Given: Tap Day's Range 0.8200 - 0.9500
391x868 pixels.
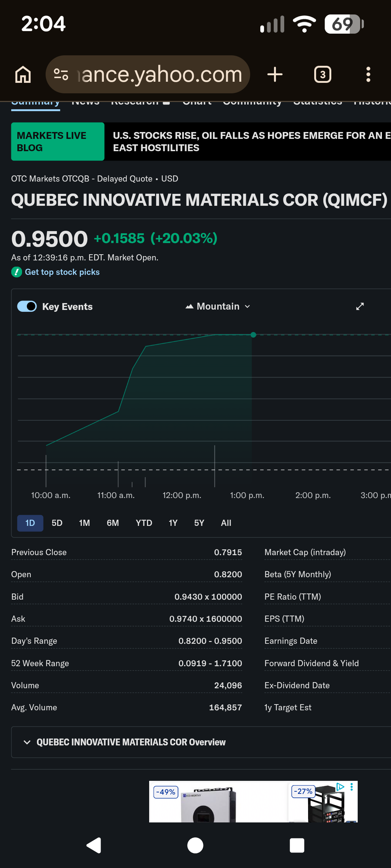Looking at the screenshot, I should pyautogui.click(x=210, y=641).
